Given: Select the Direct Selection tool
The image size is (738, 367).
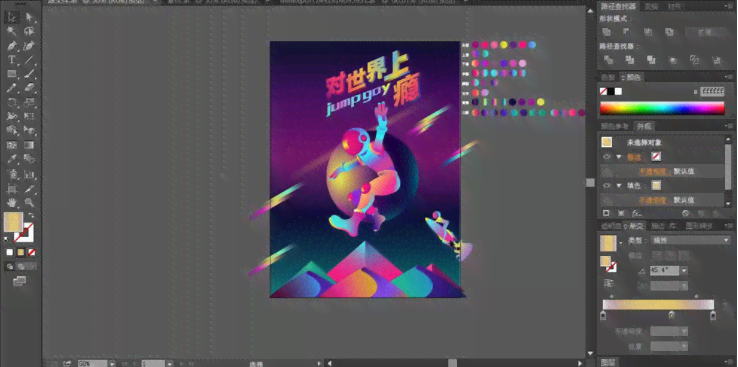Looking at the screenshot, I should (x=29, y=18).
